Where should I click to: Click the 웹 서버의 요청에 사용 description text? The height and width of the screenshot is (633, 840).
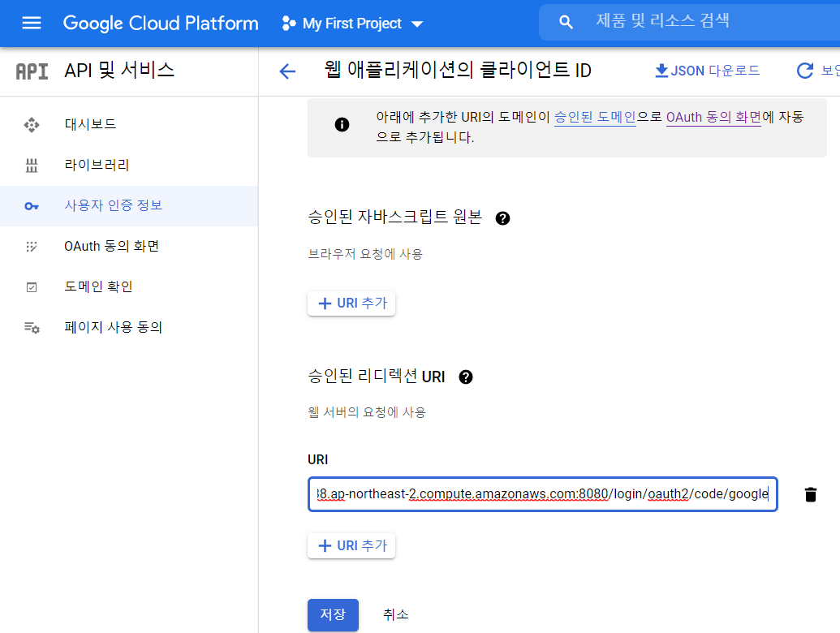tap(367, 412)
